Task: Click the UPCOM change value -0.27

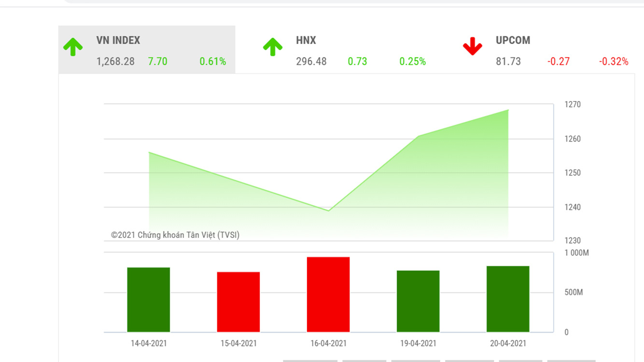Action: point(558,61)
